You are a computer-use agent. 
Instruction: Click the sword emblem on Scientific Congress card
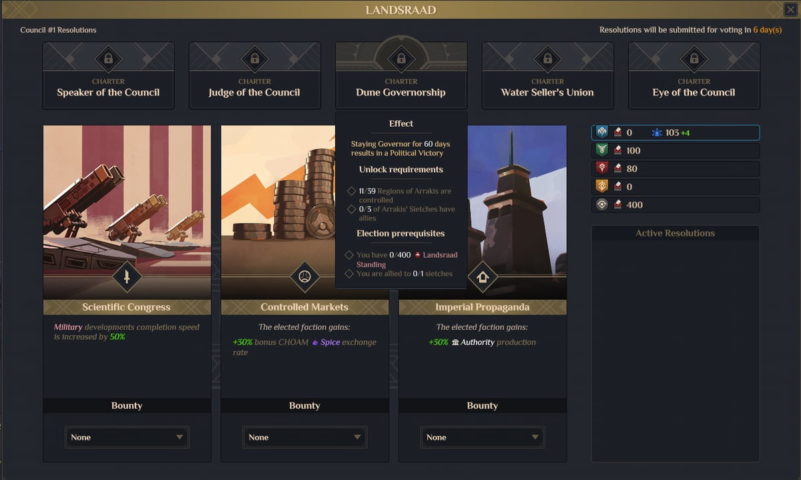click(127, 277)
